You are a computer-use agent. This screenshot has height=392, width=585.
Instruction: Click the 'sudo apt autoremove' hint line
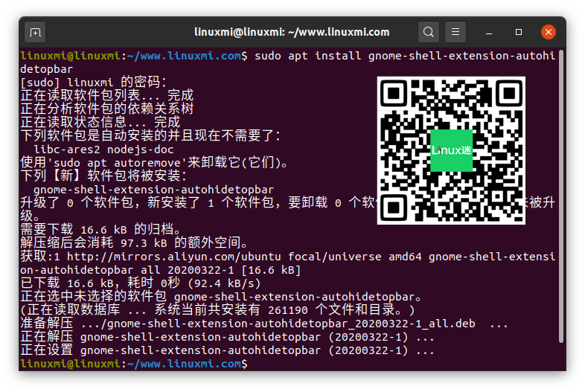point(154,163)
